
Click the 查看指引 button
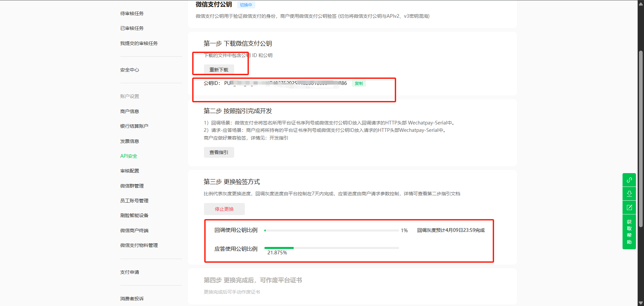pyautogui.click(x=219, y=152)
